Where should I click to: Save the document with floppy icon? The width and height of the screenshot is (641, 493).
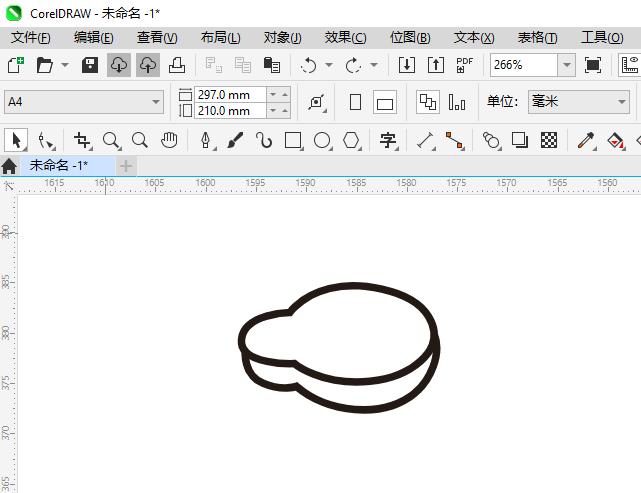click(90, 65)
